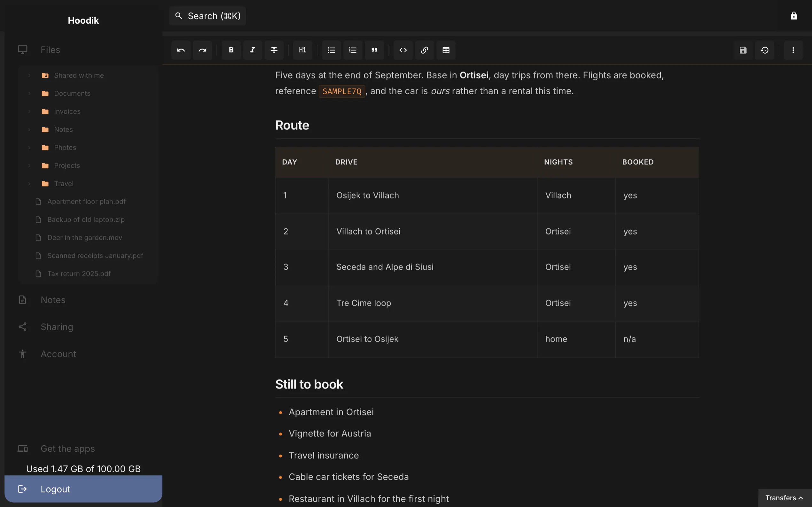The image size is (812, 507).
Task: Expand the Travel folder chevron
Action: click(29, 183)
